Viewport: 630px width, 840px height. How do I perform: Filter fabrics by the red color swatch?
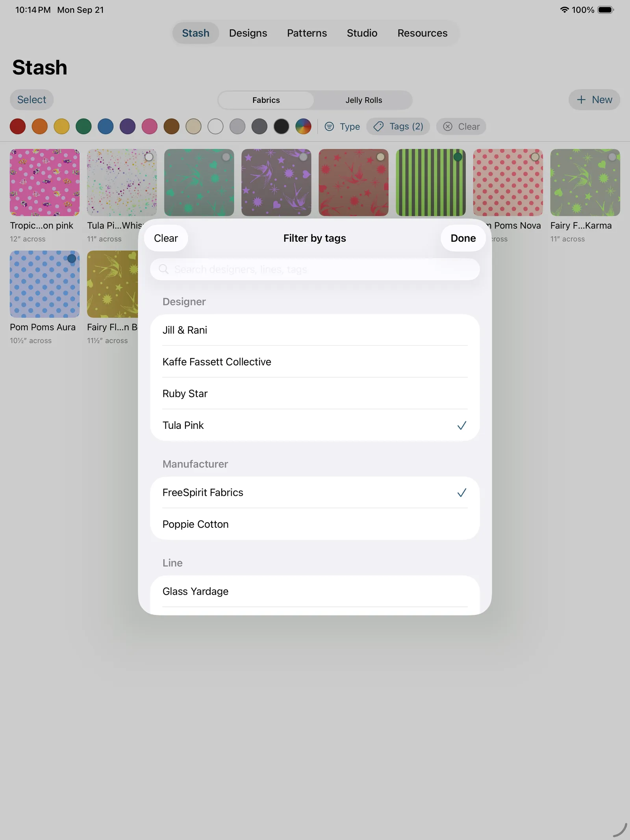click(18, 126)
